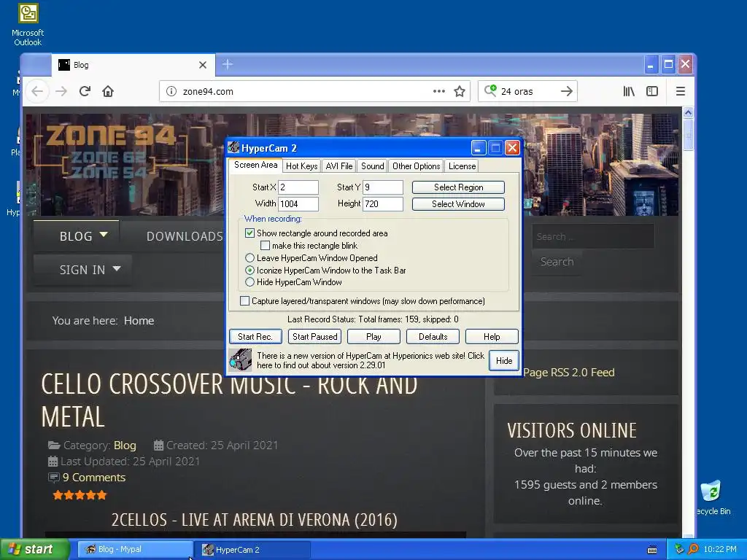Show site information icon in address bar
The image size is (747, 560).
click(171, 91)
